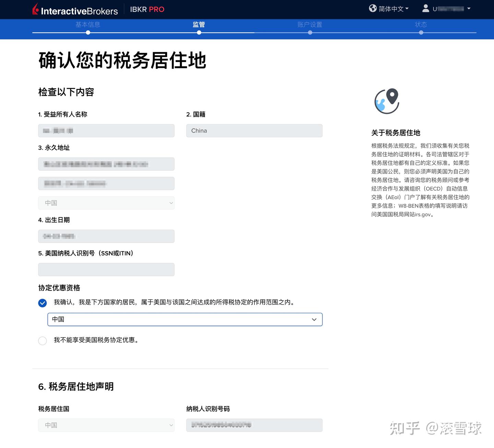The image size is (494, 448).
Task: Click the tax residency location pin illustration
Action: 386,101
